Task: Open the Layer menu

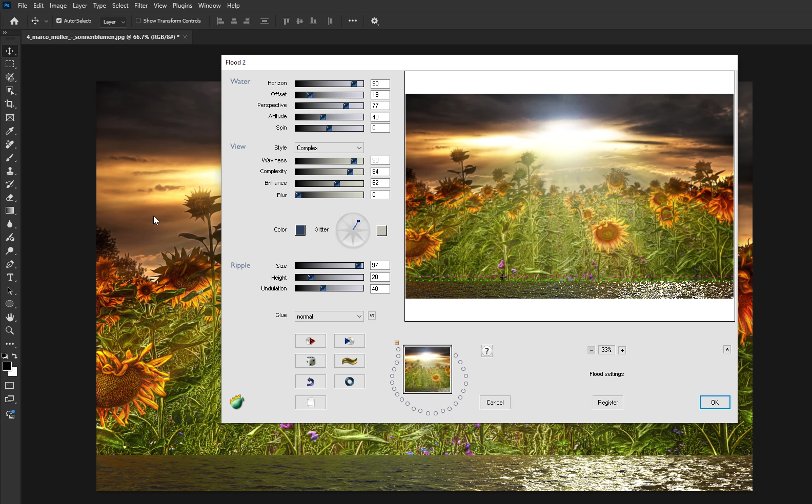Action: coord(79,6)
